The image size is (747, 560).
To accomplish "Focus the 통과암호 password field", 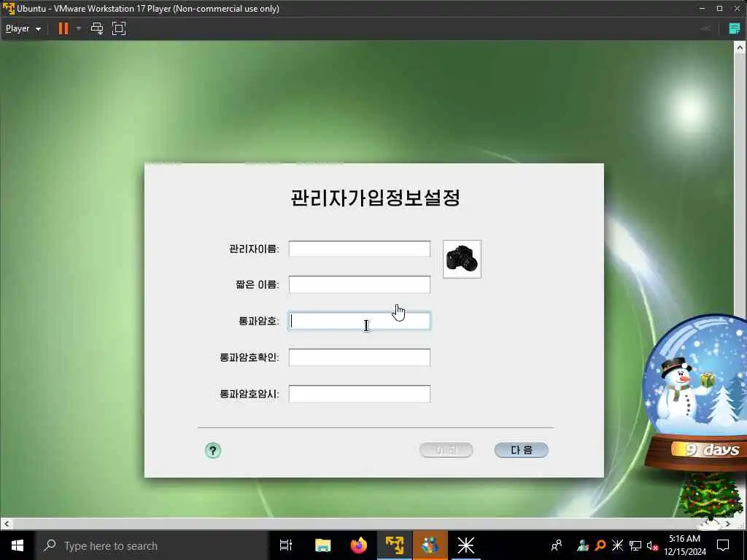I will pos(359,321).
